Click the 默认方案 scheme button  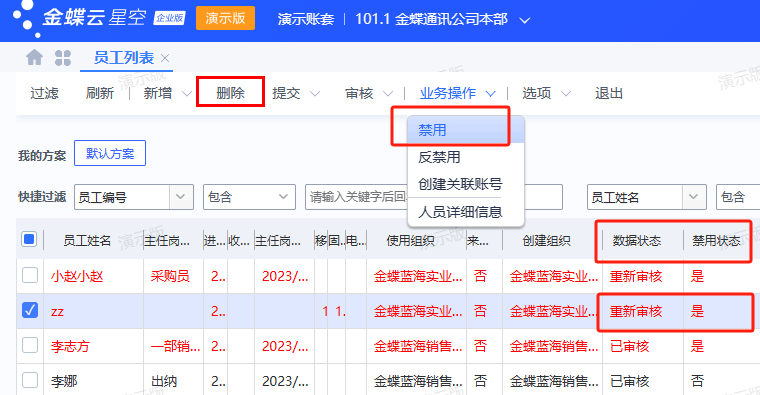pyautogui.click(x=110, y=154)
